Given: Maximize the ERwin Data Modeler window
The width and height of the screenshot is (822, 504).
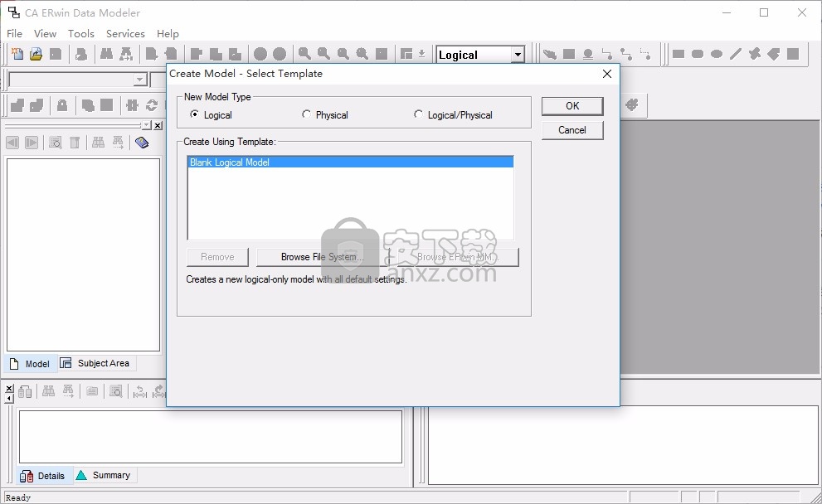Looking at the screenshot, I should [764, 12].
